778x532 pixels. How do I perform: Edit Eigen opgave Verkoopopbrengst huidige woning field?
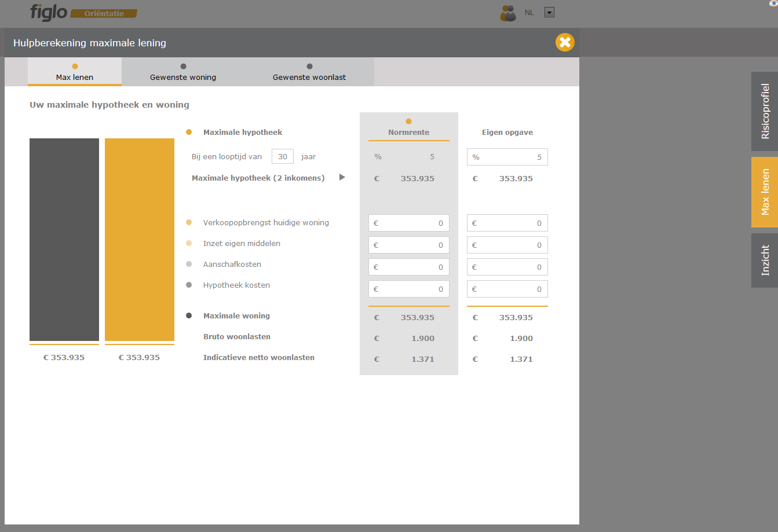coord(507,223)
